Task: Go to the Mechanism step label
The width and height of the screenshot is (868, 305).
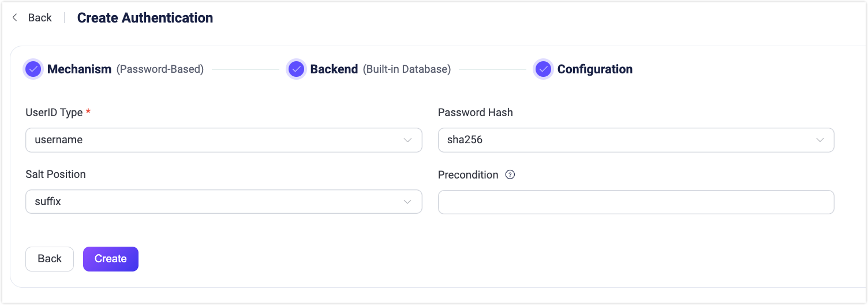Action: pos(79,69)
